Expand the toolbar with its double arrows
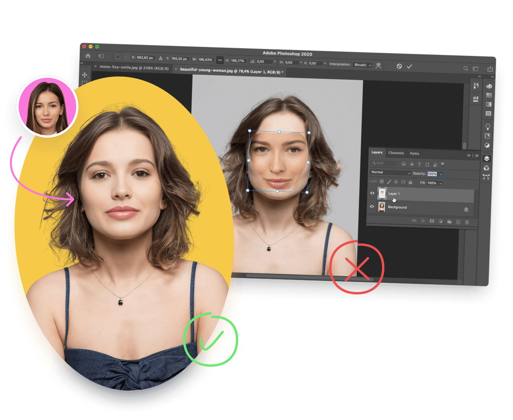Screen dimensions: 513x420 point(82,63)
